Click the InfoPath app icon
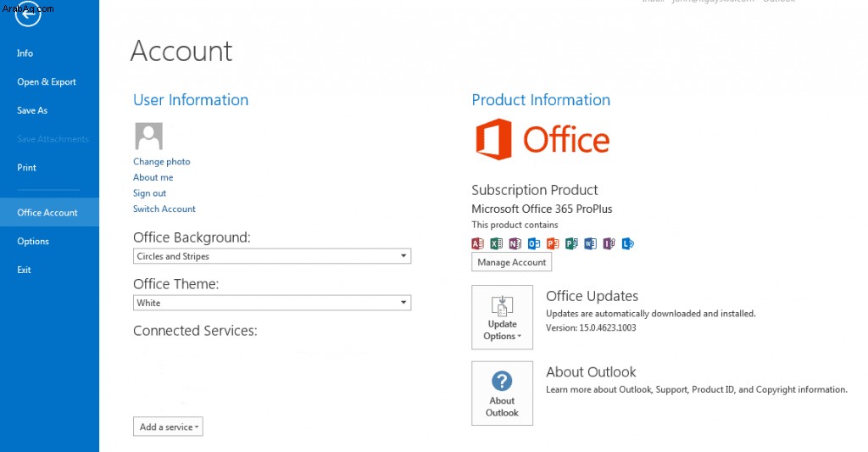This screenshot has height=452, width=868. coord(609,243)
